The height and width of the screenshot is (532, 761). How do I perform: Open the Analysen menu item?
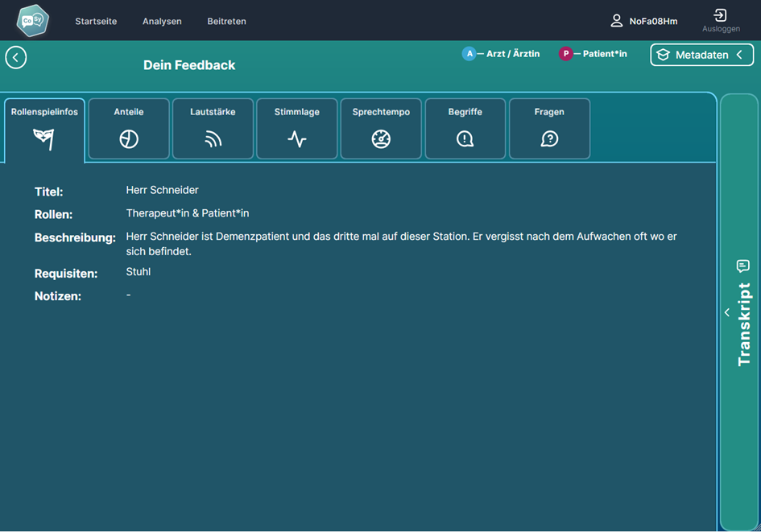[x=162, y=21]
